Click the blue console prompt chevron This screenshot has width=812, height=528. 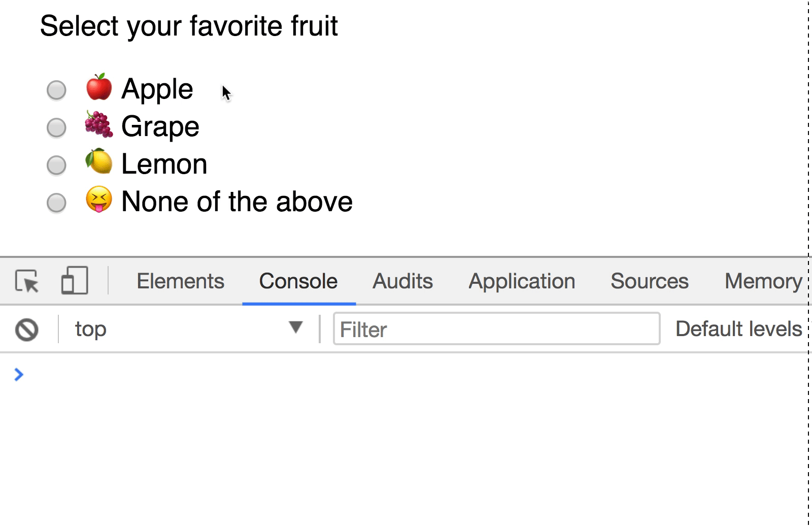(19, 375)
